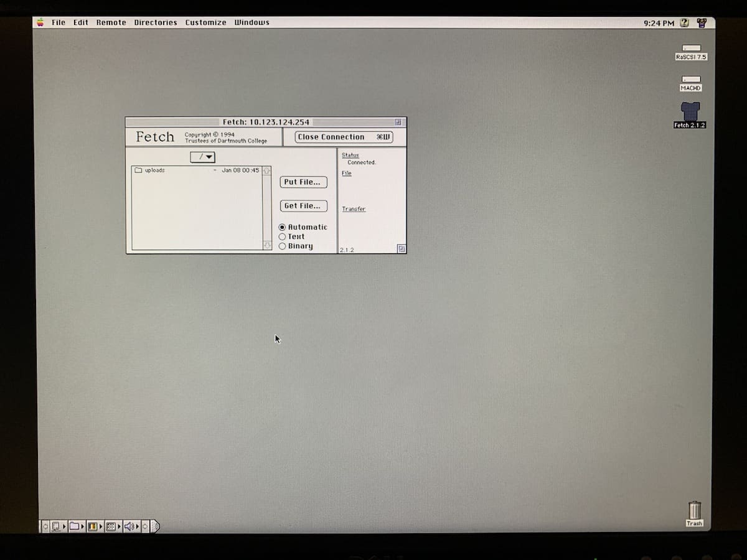The image size is (747, 560).
Task: Open the Help balloon menu icon
Action: pyautogui.click(x=685, y=23)
